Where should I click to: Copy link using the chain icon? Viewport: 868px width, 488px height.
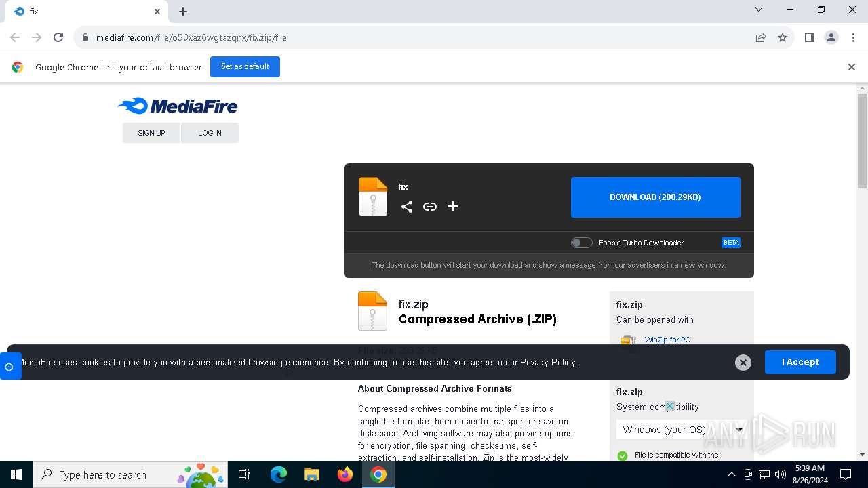point(430,207)
